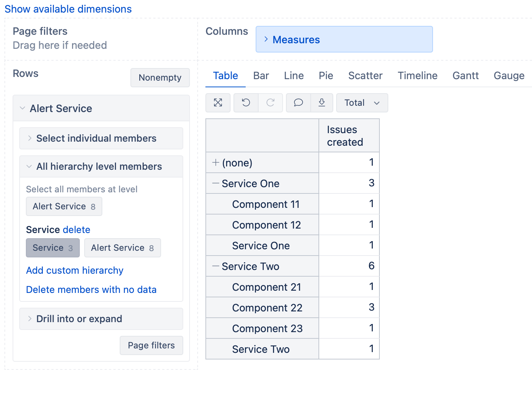Screen dimensions: 532x395
Task: Select Alert Service 8 level under Service hierarchy
Action: 123,248
